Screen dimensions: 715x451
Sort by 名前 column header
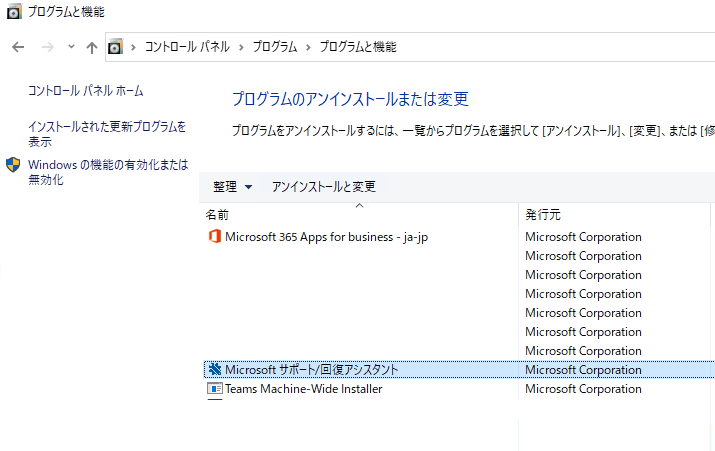(x=217, y=215)
